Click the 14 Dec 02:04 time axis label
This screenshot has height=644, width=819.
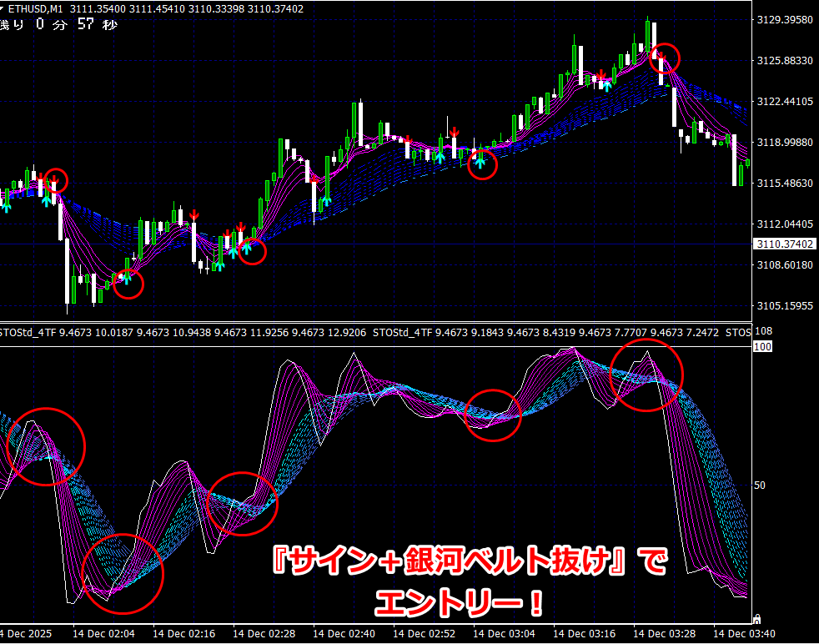tap(104, 635)
